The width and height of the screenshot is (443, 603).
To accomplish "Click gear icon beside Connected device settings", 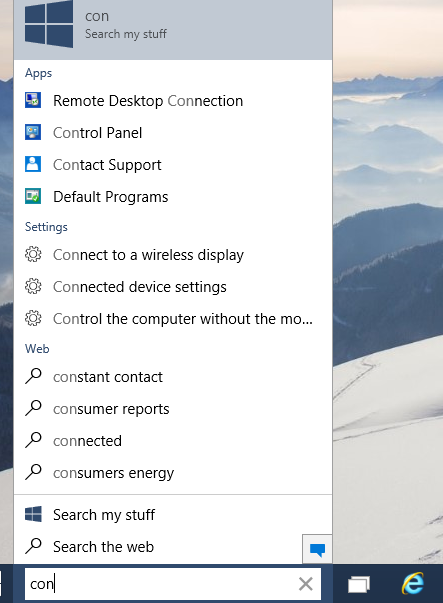I will coord(33,287).
